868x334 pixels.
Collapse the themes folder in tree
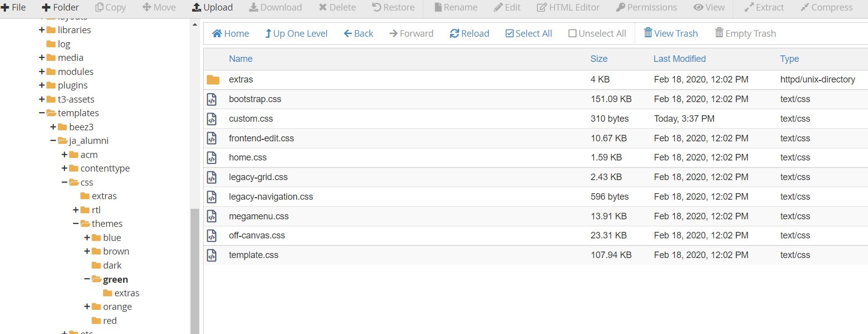(75, 224)
